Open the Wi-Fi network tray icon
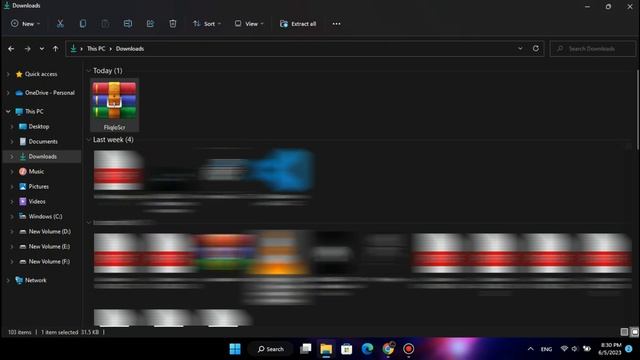 [x=564, y=349]
